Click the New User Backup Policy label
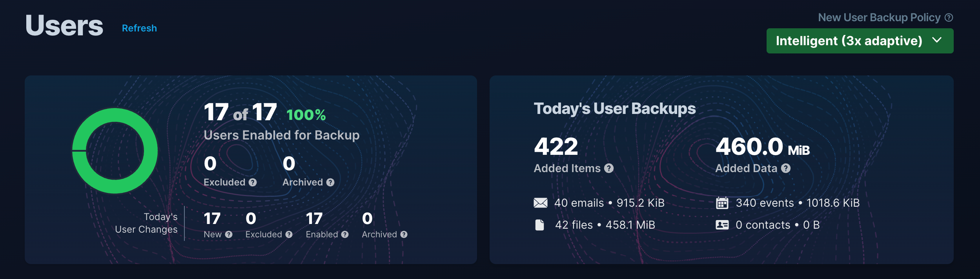The image size is (980, 279). pyautogui.click(x=879, y=18)
